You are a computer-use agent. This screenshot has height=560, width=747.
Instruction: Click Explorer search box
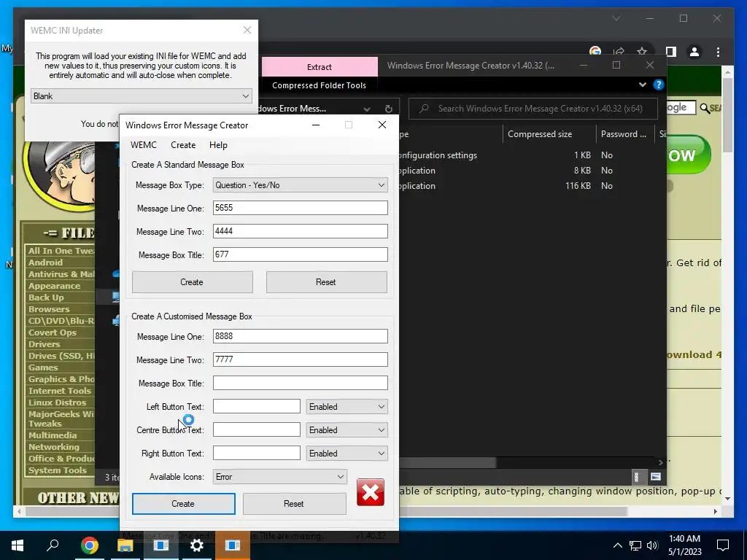pyautogui.click(x=533, y=109)
